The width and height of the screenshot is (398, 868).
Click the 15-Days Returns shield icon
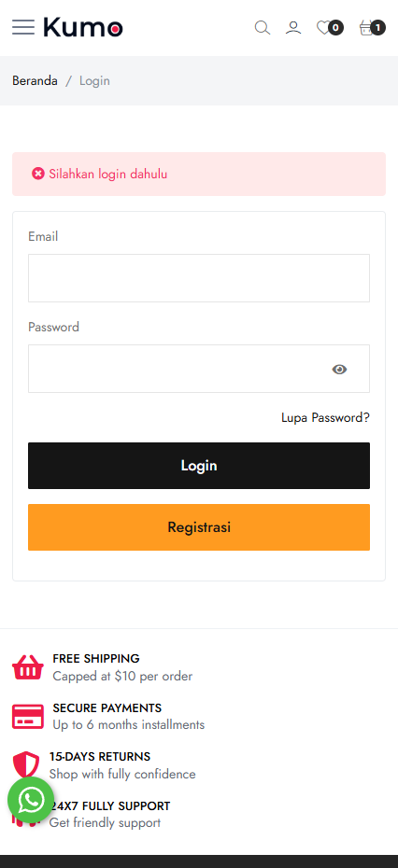coord(26,764)
